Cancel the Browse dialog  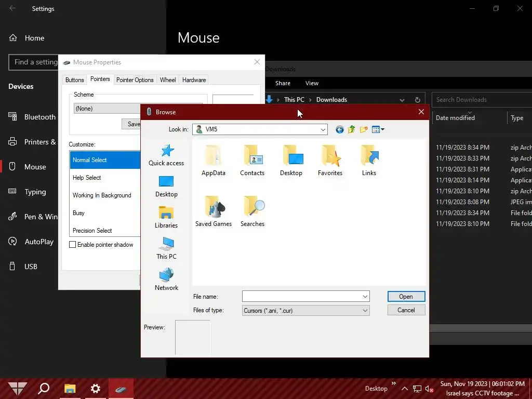click(x=406, y=310)
